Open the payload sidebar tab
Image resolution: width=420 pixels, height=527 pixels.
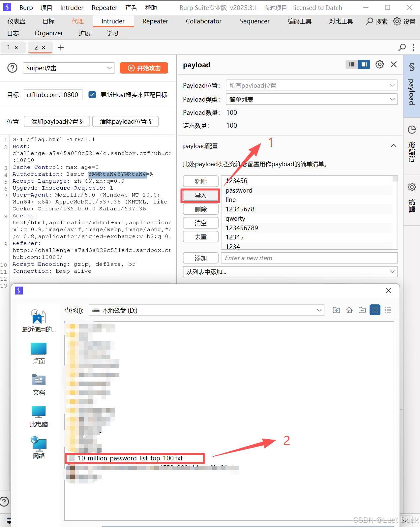412,86
